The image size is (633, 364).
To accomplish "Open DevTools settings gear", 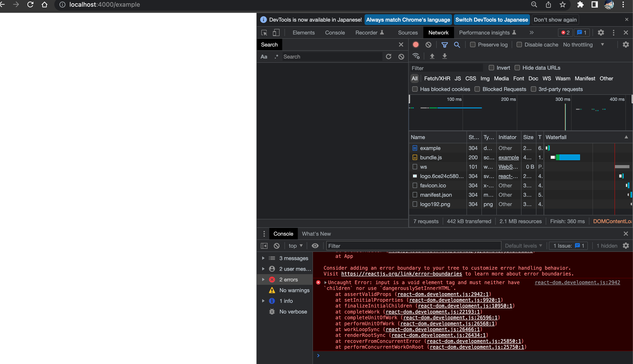I will (601, 32).
